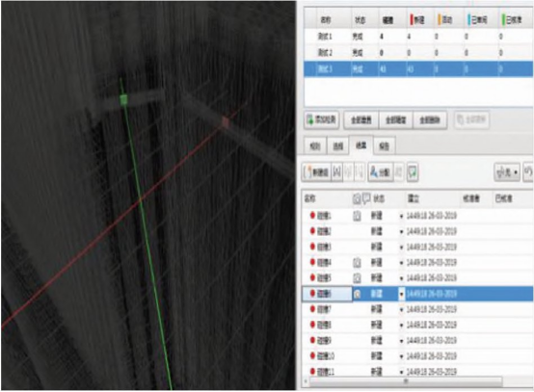Viewport: 534px width, 392px height.
Task: Select clash result 碰撞7
Action: [x=417, y=310]
